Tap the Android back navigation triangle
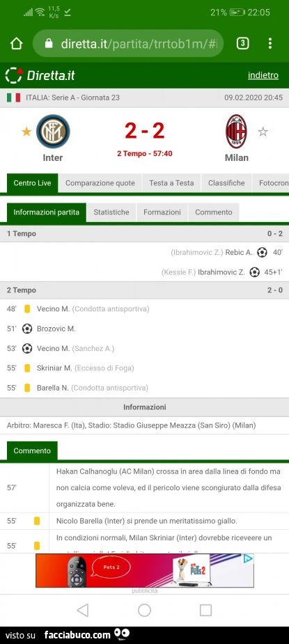Image resolution: width=289 pixels, height=644 pixels. [83, 611]
